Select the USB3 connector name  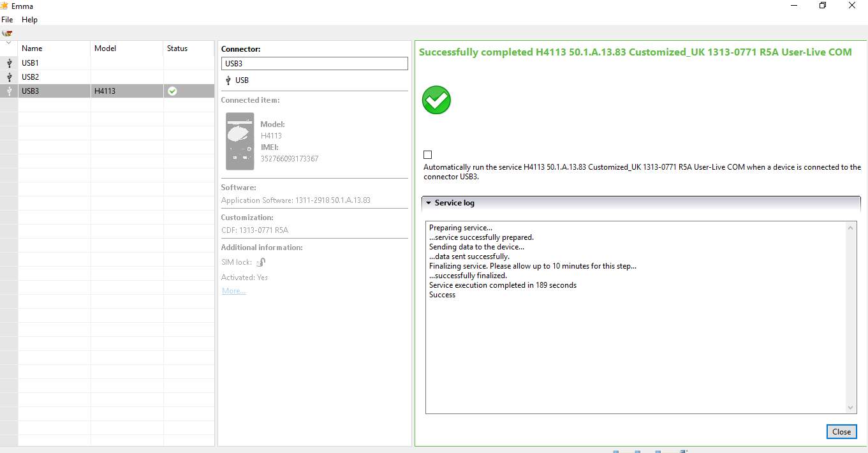[x=30, y=91]
